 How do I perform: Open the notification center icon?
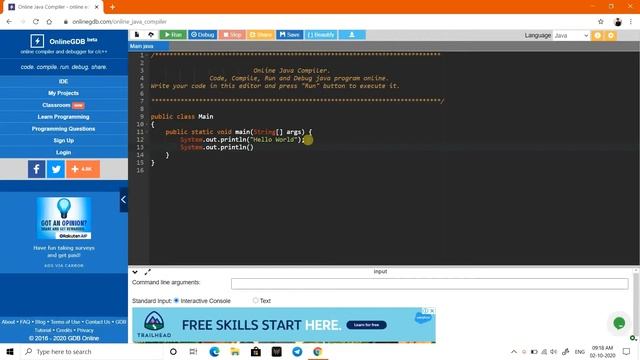tap(627, 351)
